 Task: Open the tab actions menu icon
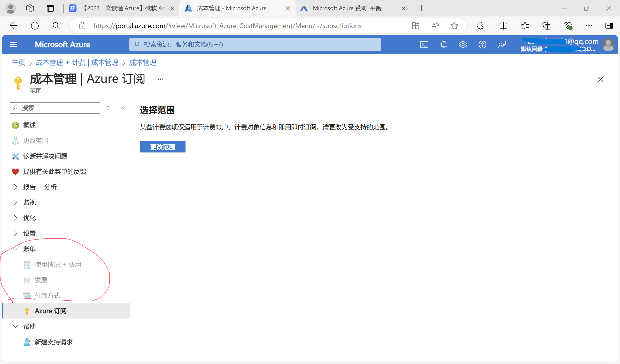pyautogui.click(x=50, y=8)
